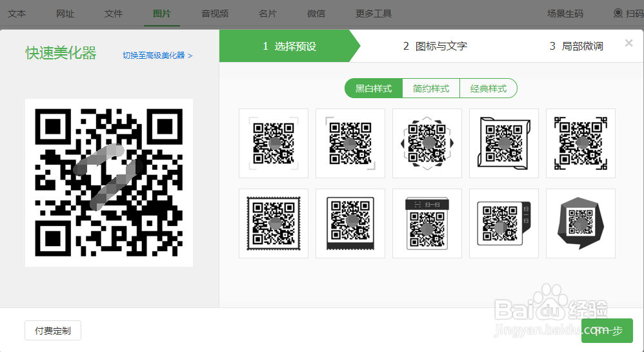
Task: Click the 快速美化器 title
Action: pos(61,53)
